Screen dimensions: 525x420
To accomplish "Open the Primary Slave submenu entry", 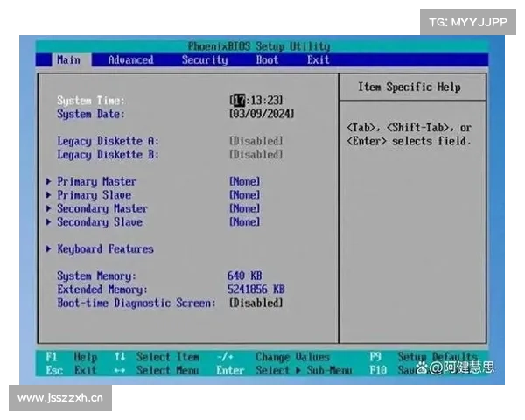I will 94,195.
